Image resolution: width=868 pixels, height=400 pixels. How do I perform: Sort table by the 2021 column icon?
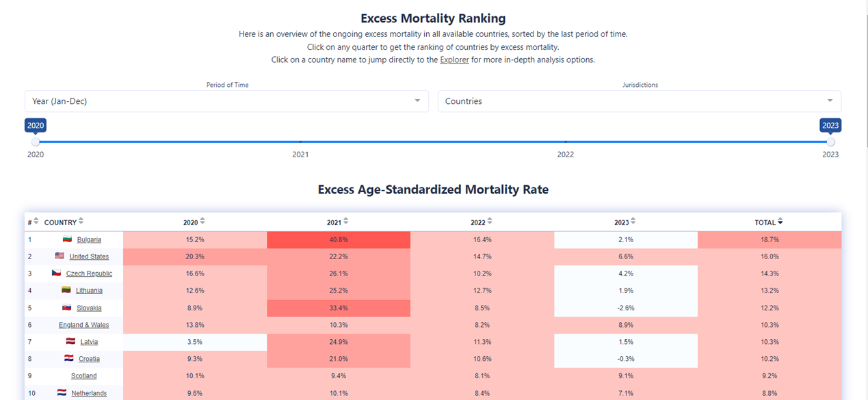pos(346,222)
